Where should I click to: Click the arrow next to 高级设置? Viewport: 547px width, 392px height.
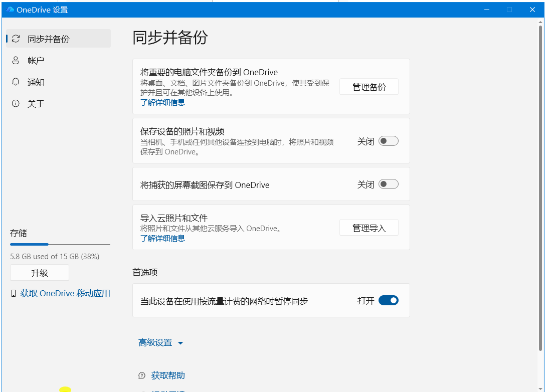tap(180, 343)
